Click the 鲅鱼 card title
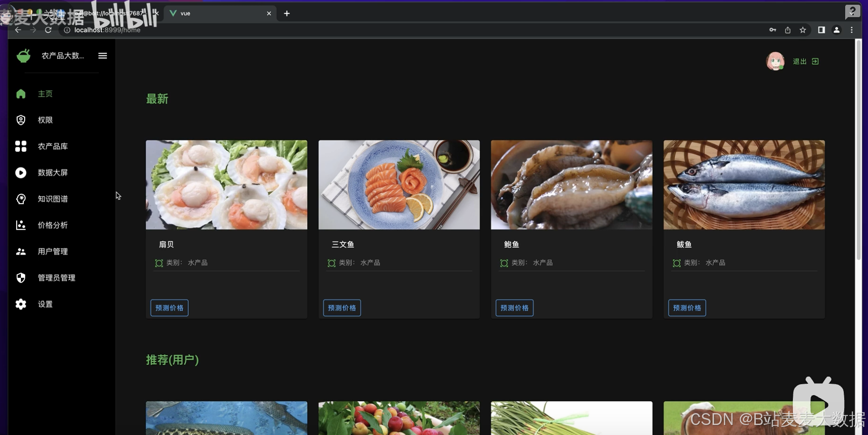The height and width of the screenshot is (435, 868). 684,245
